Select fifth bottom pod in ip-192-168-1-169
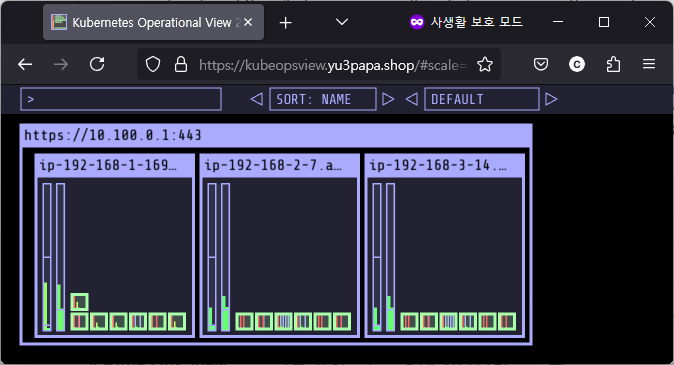This screenshot has width=674, height=365. pos(157,322)
